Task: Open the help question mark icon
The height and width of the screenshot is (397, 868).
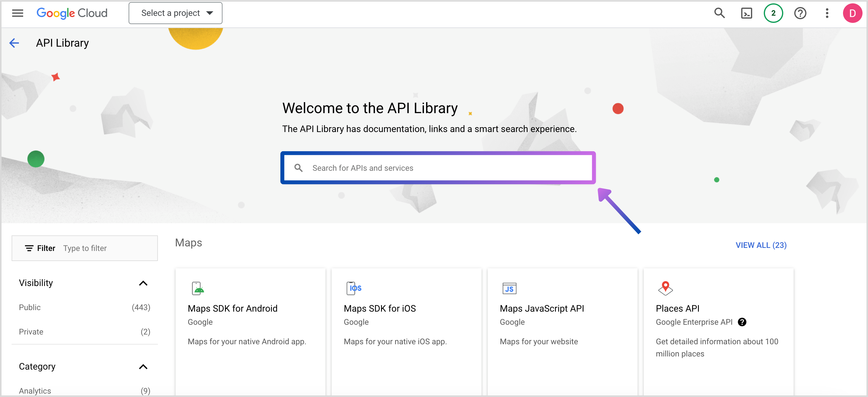Action: point(800,13)
